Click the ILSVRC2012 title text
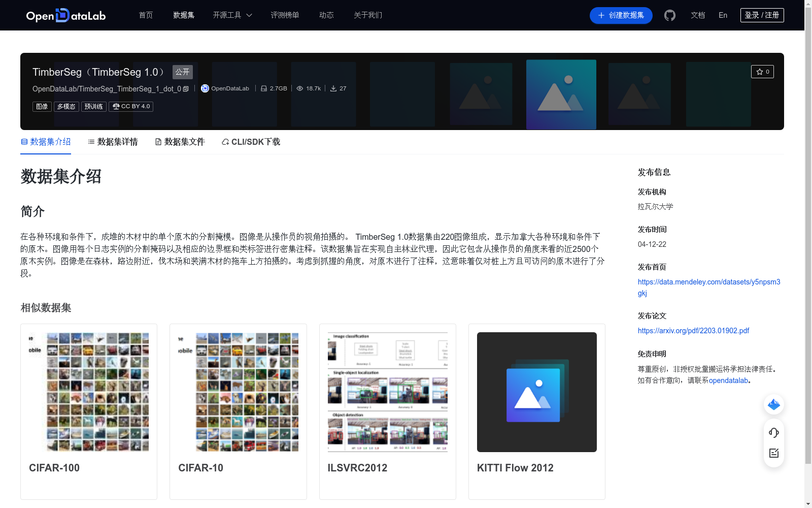Screen dimensions: 812x508 click(357, 468)
